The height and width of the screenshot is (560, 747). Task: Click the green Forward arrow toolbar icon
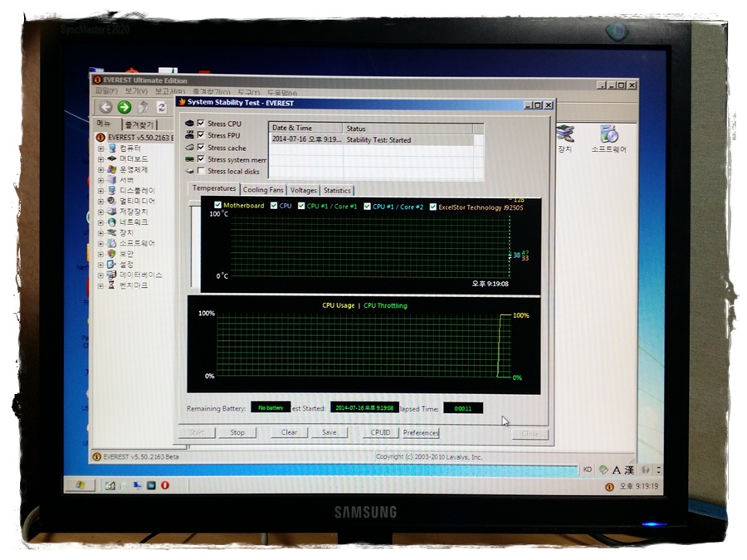pos(124,107)
